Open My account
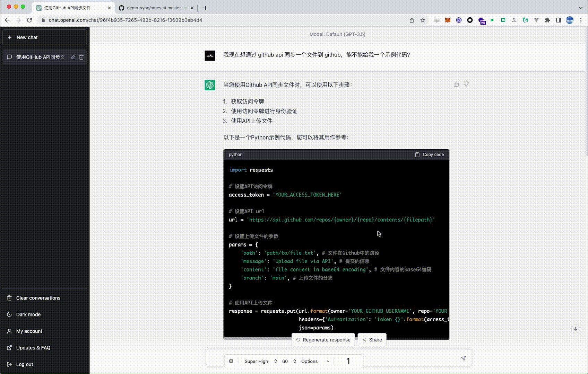 [x=45, y=331]
